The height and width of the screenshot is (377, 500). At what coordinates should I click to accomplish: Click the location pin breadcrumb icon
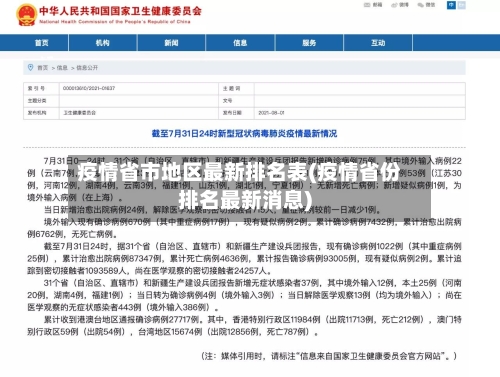pos(30,68)
